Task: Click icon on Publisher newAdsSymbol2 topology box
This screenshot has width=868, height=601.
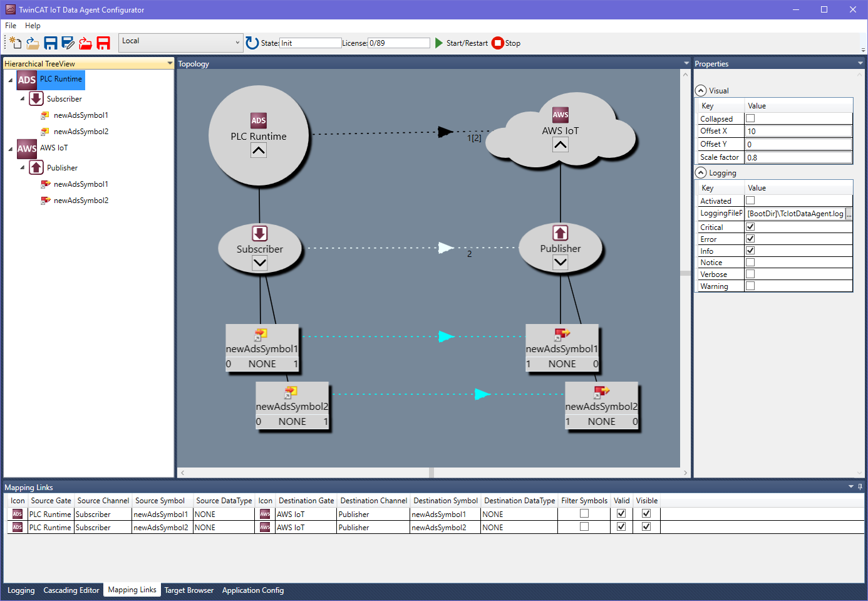Action: (x=601, y=392)
